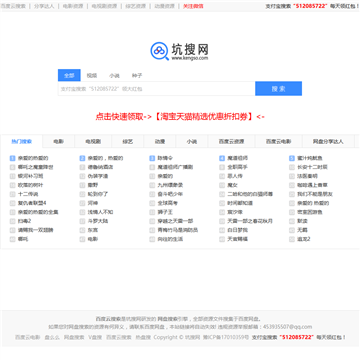Open the 魔道祖师 hot search entry

click(x=238, y=158)
